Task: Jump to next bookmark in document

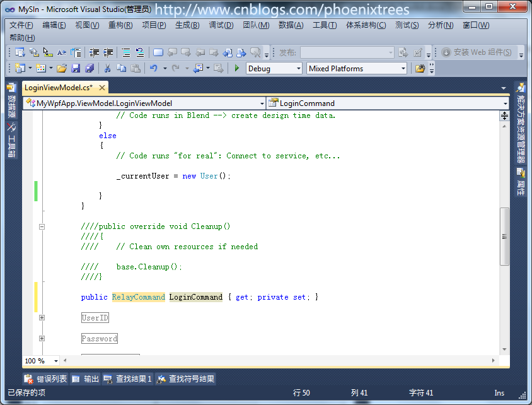Action: [241, 52]
